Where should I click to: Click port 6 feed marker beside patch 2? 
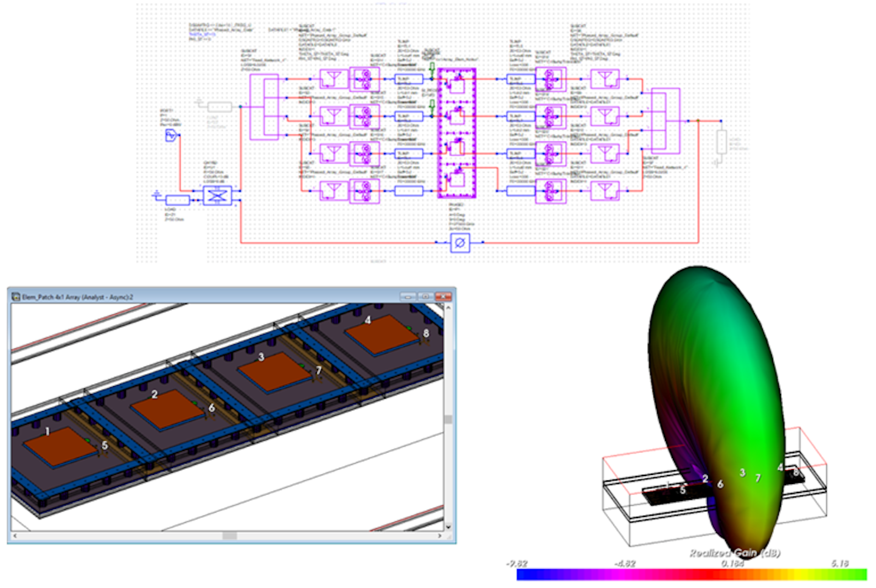(211, 408)
